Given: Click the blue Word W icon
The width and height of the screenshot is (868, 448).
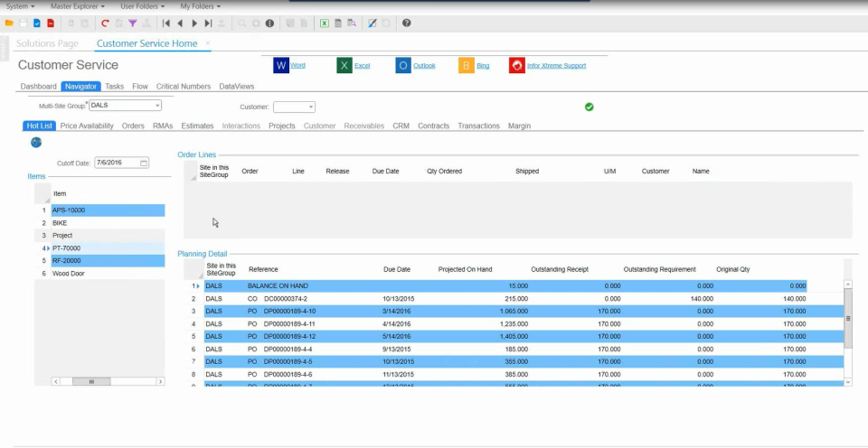Looking at the screenshot, I should (281, 65).
